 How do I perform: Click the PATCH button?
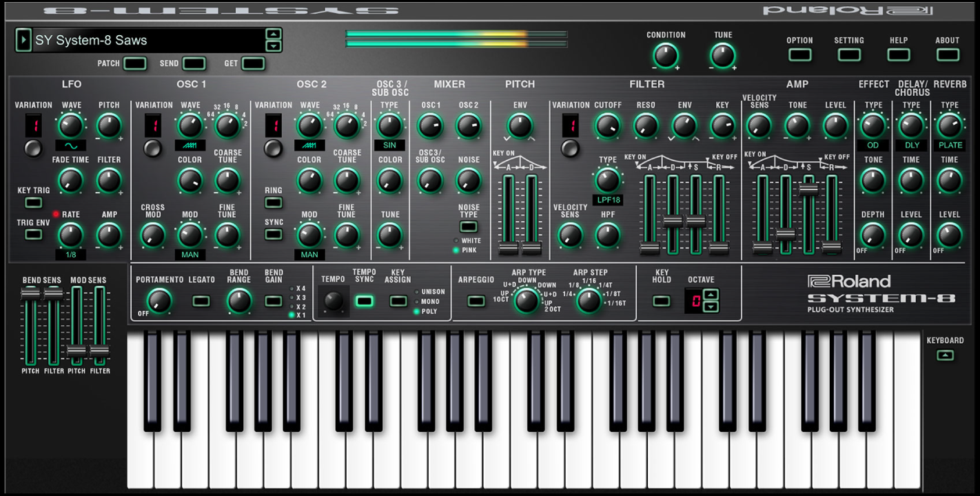point(135,63)
